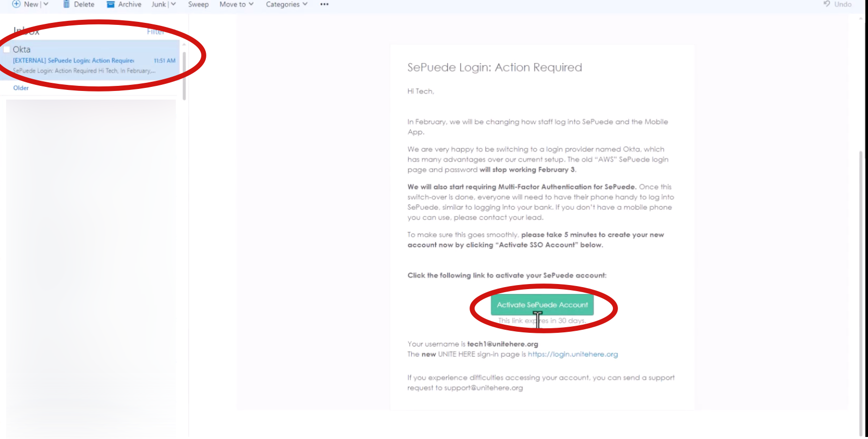This screenshot has width=868, height=439.
Task: Open the Categories dropdown
Action: click(287, 4)
